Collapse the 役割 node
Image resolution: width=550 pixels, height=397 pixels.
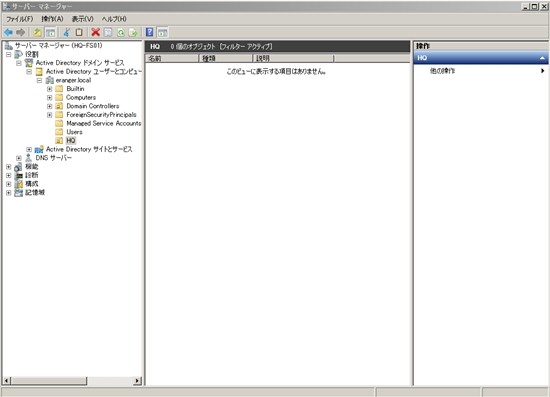click(x=9, y=54)
